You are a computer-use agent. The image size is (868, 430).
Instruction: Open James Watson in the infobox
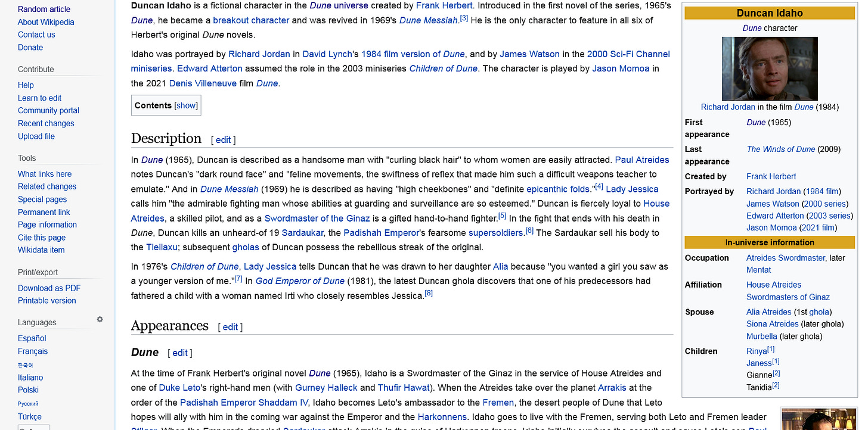point(773,204)
